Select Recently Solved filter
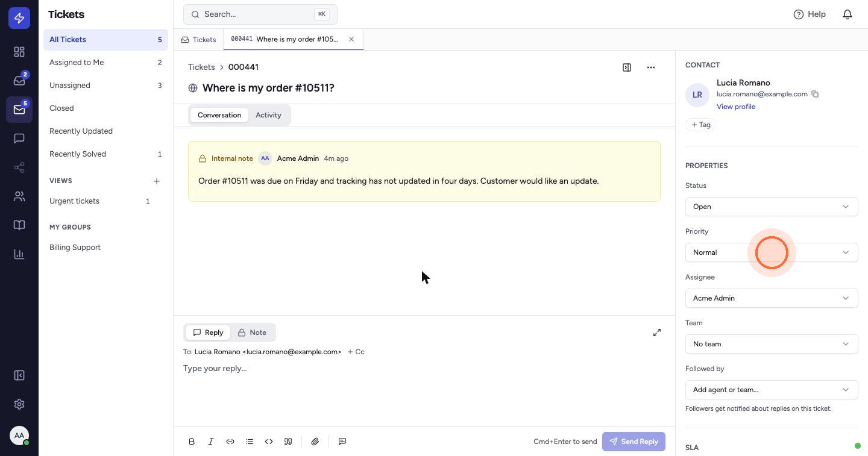This screenshot has height=456, width=868. 105,154
